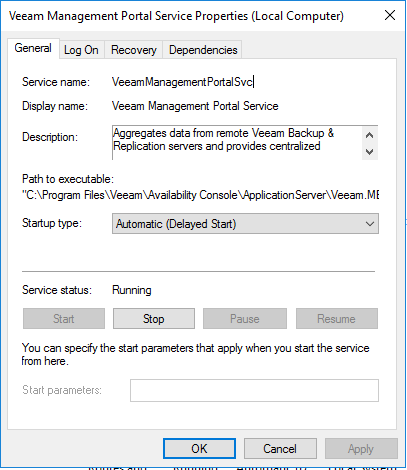Click the Startup type label
This screenshot has width=407, height=470.
52,223
